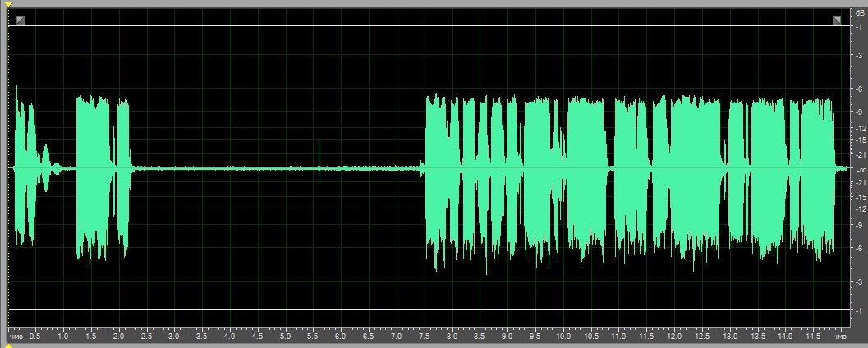Click the right 'чмс' time format label

pyautogui.click(x=839, y=337)
